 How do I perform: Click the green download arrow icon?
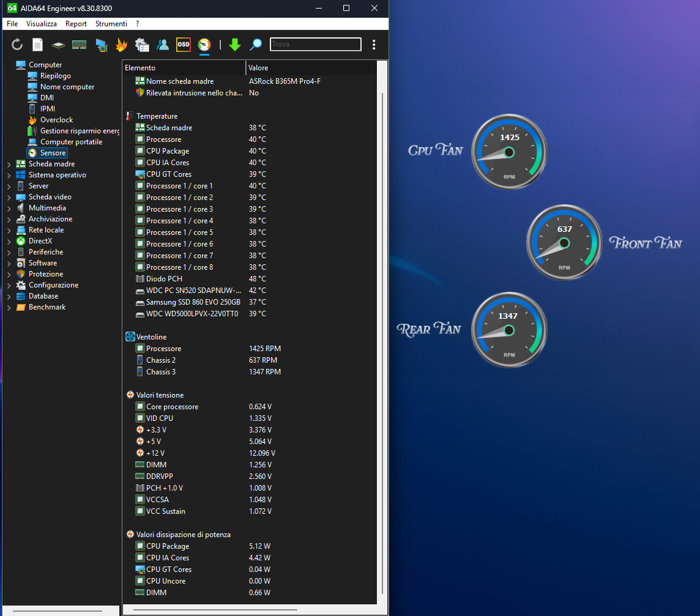235,45
